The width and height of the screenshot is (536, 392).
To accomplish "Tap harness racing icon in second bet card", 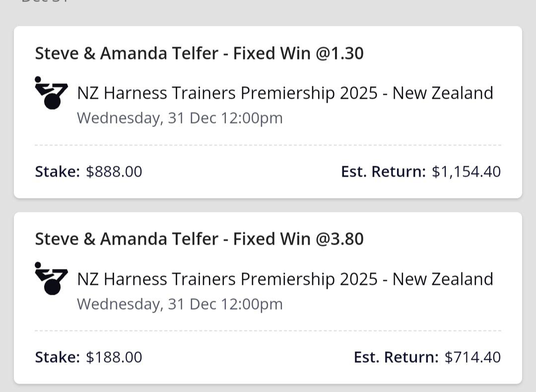I will point(51,278).
